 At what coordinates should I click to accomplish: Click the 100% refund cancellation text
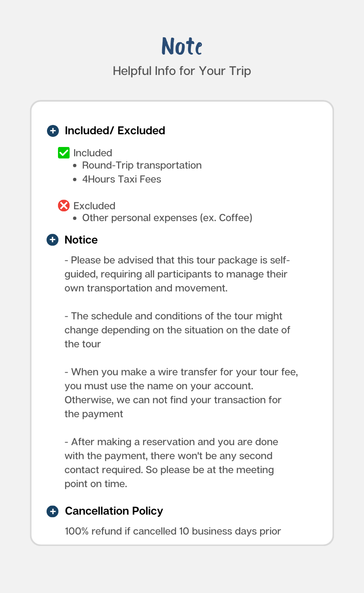173,531
